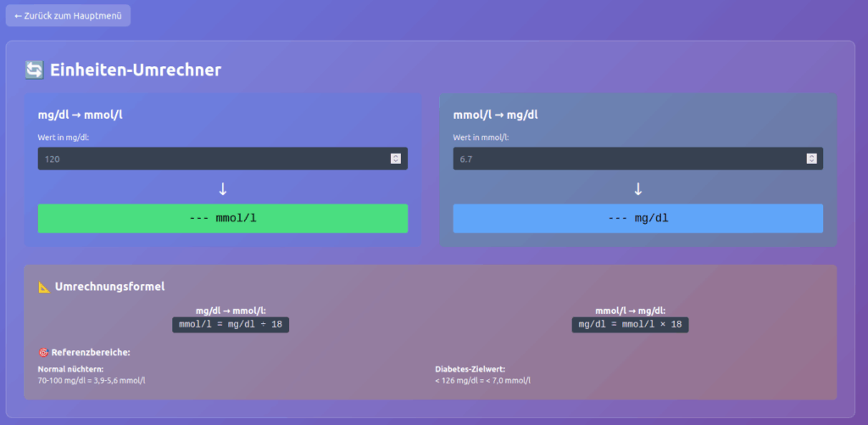Click the mmol/l → mg/dl card heading
This screenshot has width=868, height=425.
click(x=496, y=115)
